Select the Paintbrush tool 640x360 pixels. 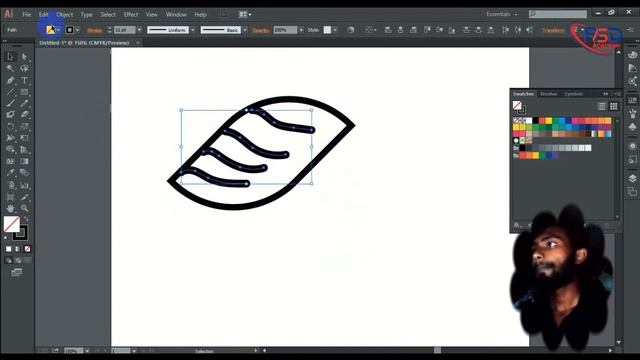11,103
